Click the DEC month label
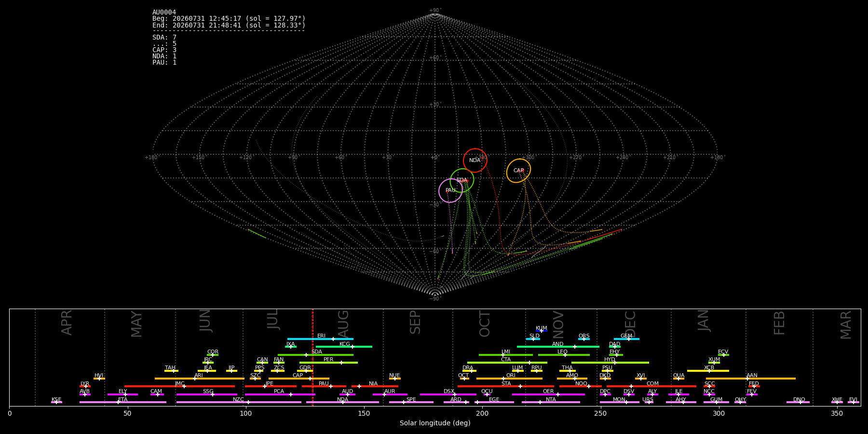This screenshot has height=434, width=868. point(630,324)
